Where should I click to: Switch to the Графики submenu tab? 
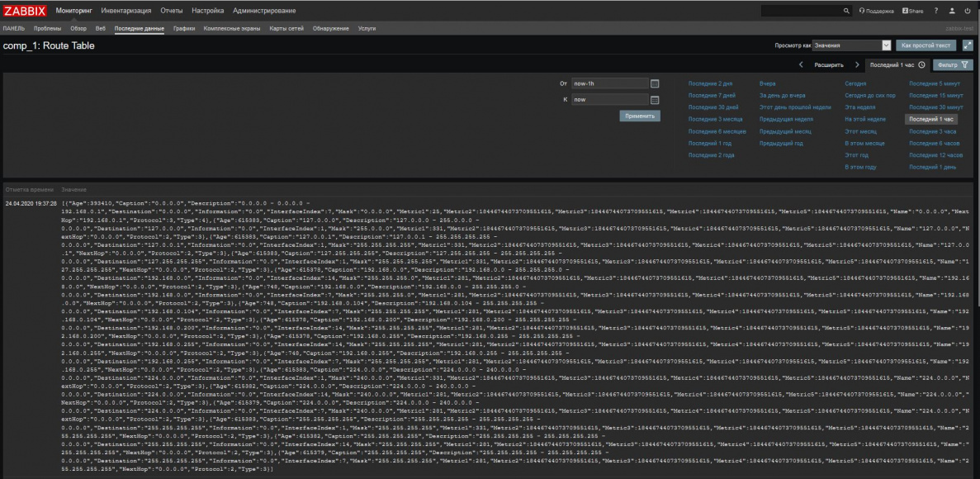click(184, 29)
